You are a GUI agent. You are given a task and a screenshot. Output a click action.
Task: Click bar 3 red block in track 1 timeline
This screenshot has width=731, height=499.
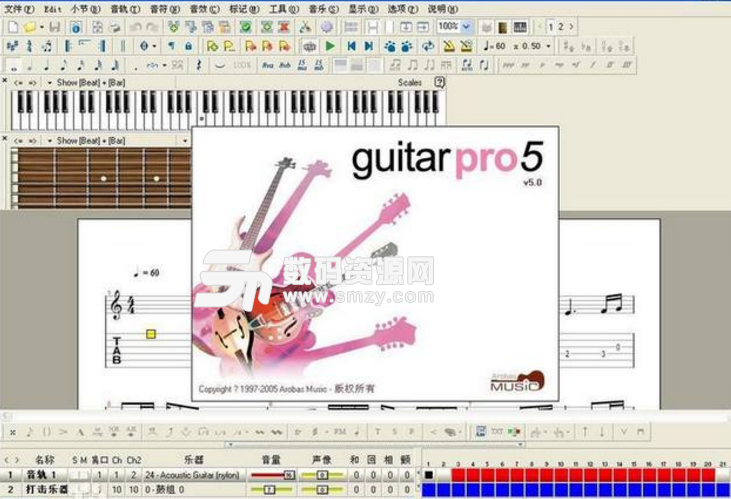(x=458, y=475)
